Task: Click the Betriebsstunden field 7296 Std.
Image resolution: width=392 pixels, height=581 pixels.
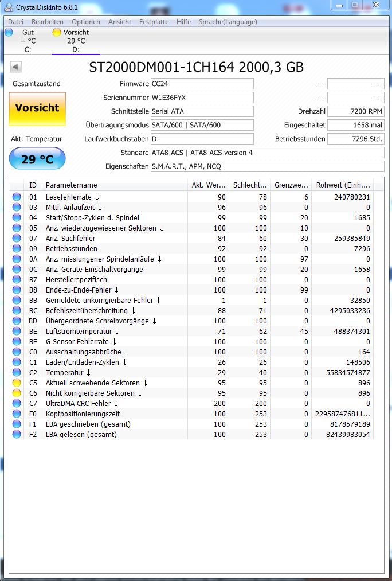Action: coord(356,139)
